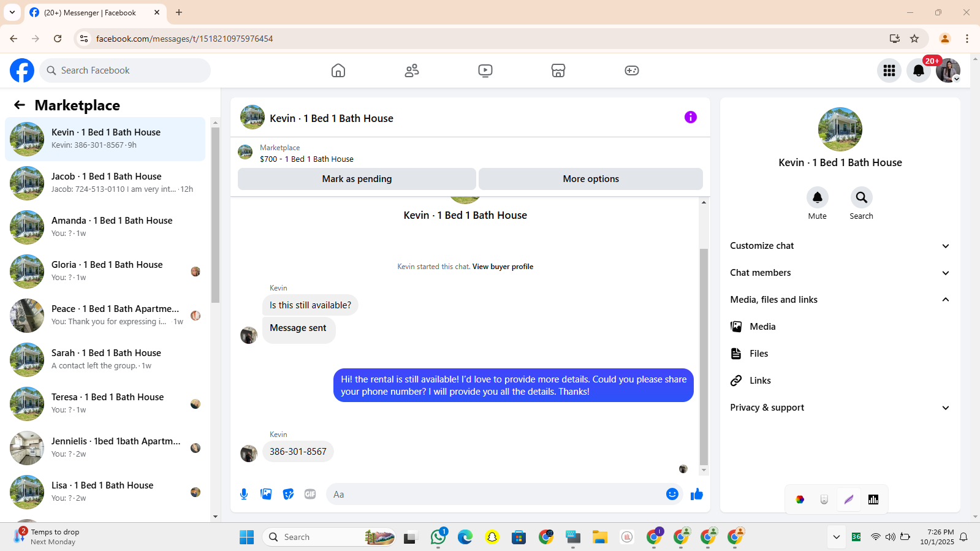Follow the View buyer profile link

(x=503, y=267)
